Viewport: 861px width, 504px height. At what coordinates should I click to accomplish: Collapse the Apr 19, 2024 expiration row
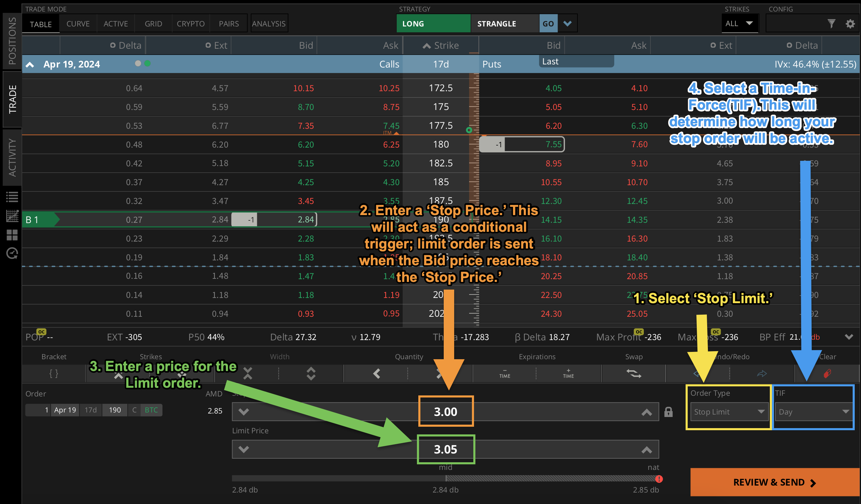[x=30, y=64]
